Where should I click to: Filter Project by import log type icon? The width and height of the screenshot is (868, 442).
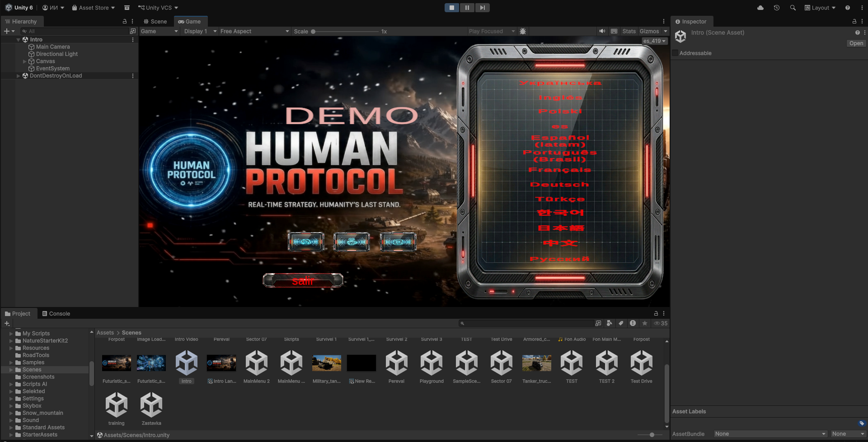coord(633,323)
